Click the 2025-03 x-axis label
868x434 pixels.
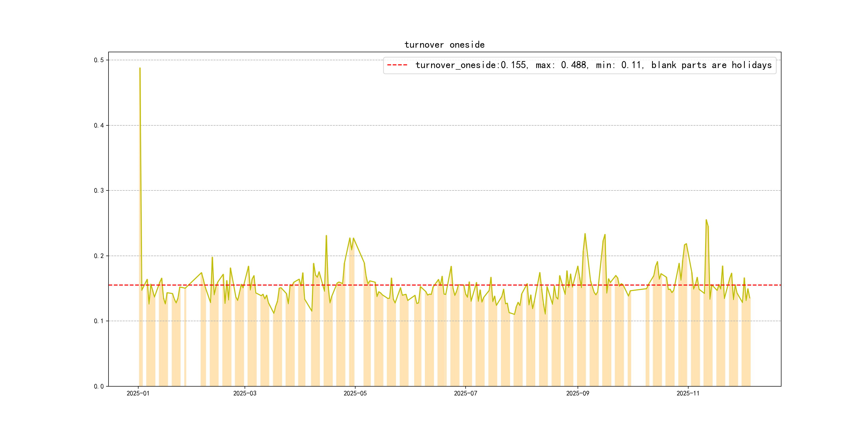click(x=245, y=393)
